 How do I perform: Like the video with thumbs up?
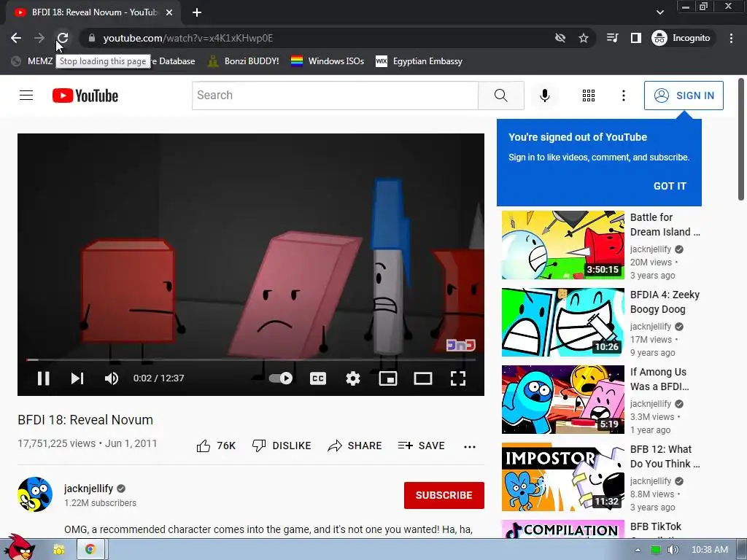(216, 446)
